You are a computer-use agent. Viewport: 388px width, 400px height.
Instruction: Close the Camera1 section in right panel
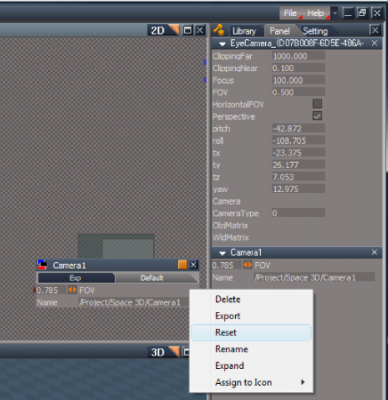pos(374,252)
